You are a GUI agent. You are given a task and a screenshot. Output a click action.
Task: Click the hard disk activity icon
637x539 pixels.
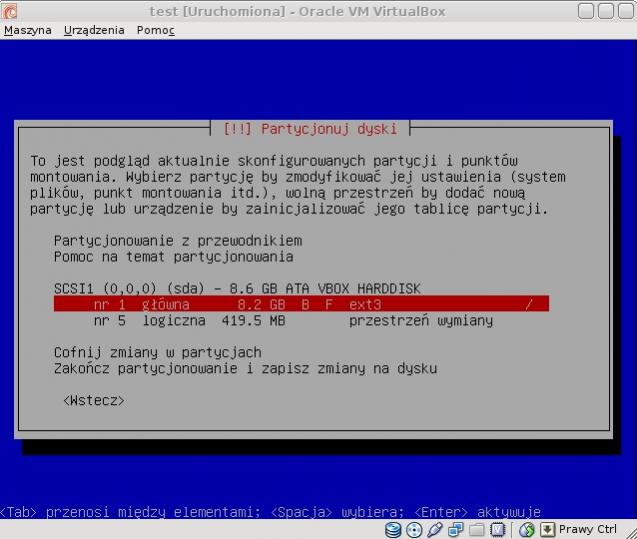[x=393, y=530]
